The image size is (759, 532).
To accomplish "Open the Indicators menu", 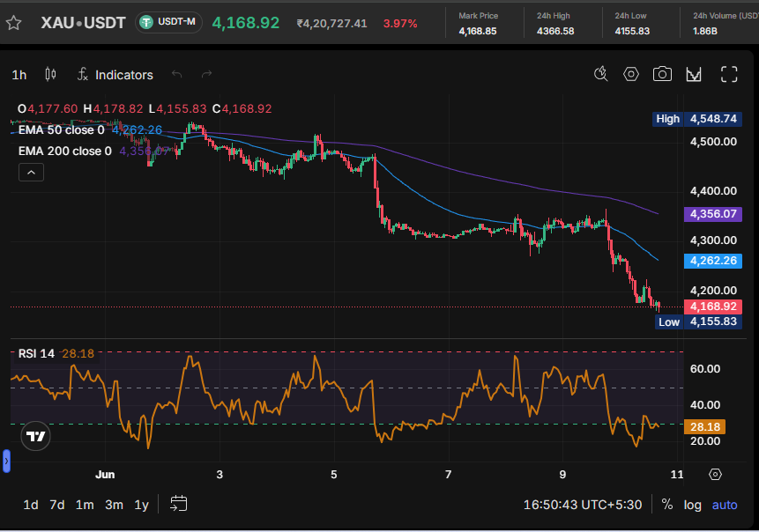I will 115,75.
